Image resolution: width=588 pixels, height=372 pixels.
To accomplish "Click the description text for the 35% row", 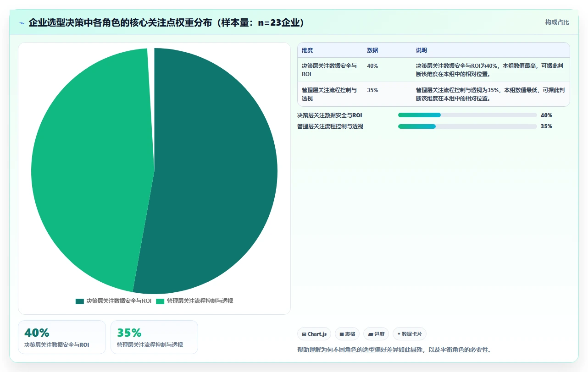I will click(490, 94).
